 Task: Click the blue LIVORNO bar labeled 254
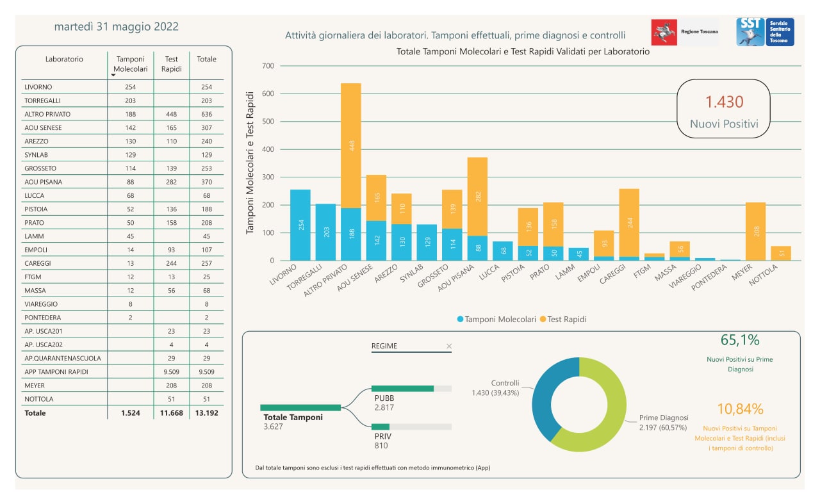(300, 225)
